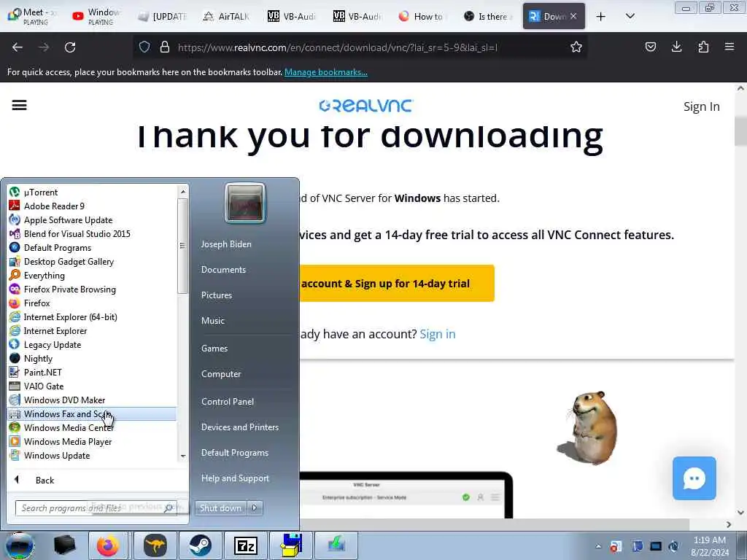List all tabs dropdown arrow
747x560 pixels.
point(630,16)
